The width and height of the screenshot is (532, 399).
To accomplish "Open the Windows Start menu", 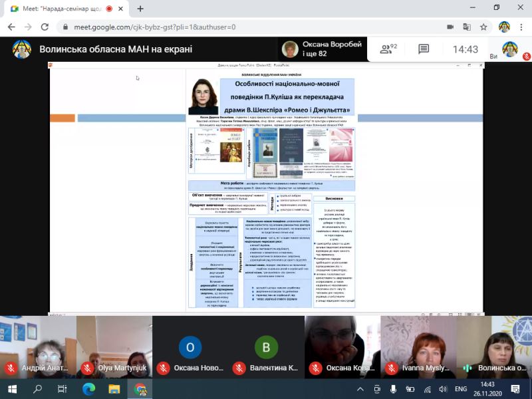I will [x=12, y=389].
